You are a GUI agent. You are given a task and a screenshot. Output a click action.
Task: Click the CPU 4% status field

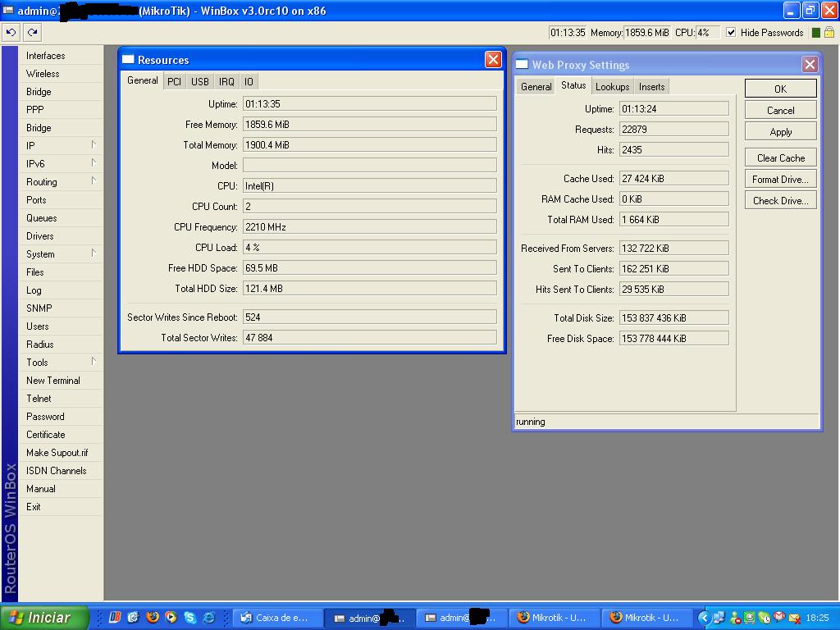click(x=706, y=33)
